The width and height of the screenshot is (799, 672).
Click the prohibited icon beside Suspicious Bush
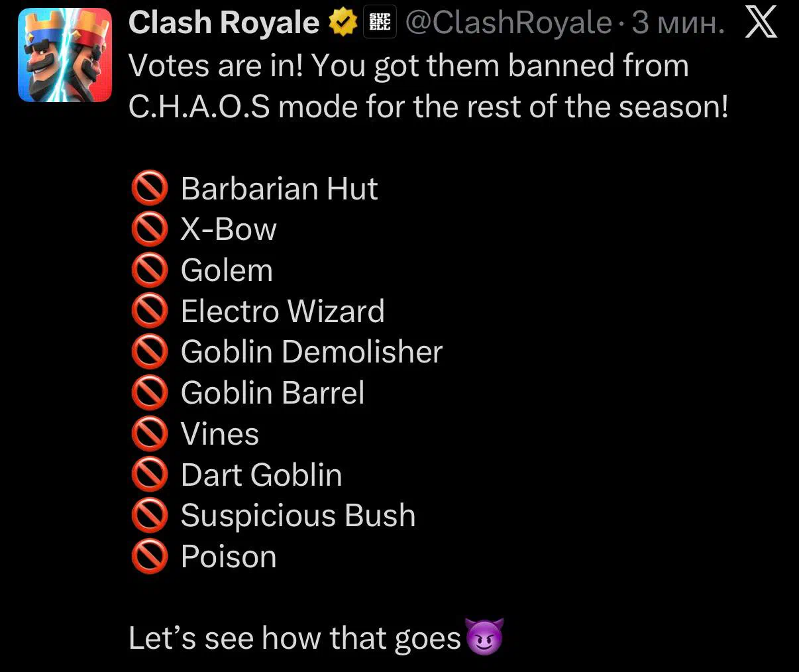tap(150, 516)
